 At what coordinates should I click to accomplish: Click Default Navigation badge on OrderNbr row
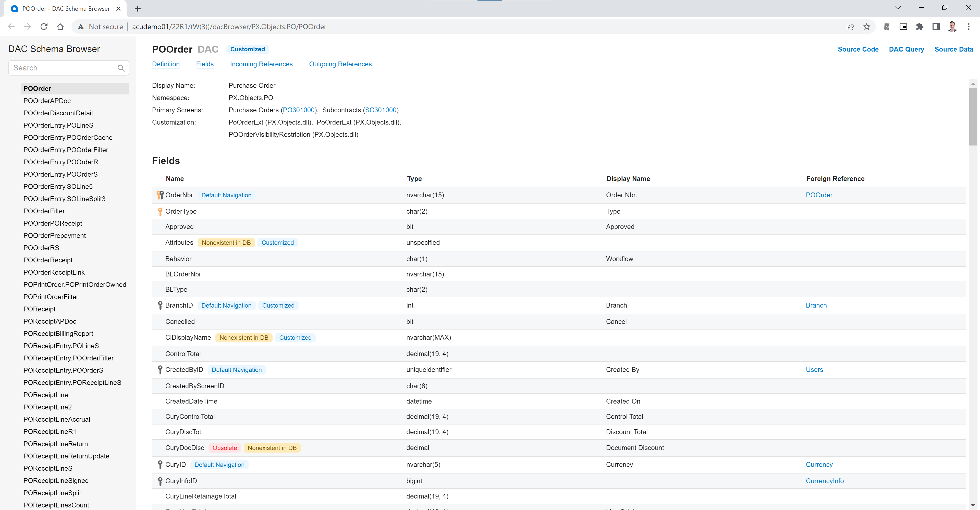226,195
